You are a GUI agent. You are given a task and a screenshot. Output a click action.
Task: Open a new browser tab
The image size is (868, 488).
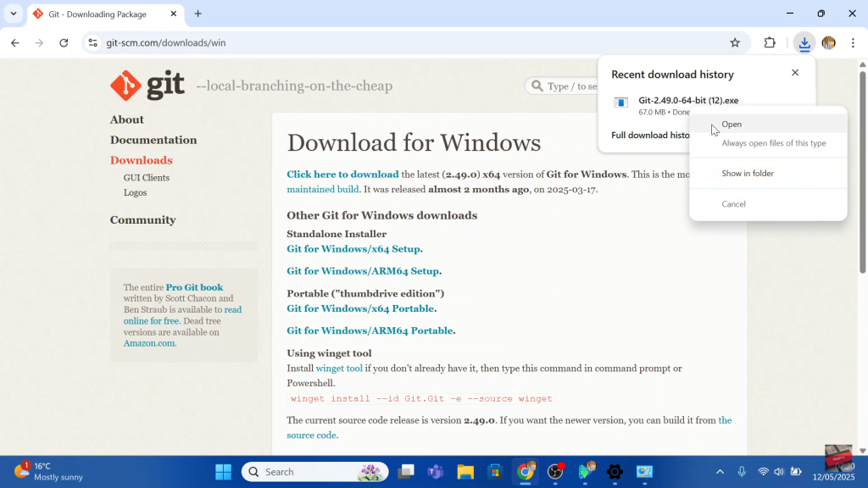click(x=198, y=14)
